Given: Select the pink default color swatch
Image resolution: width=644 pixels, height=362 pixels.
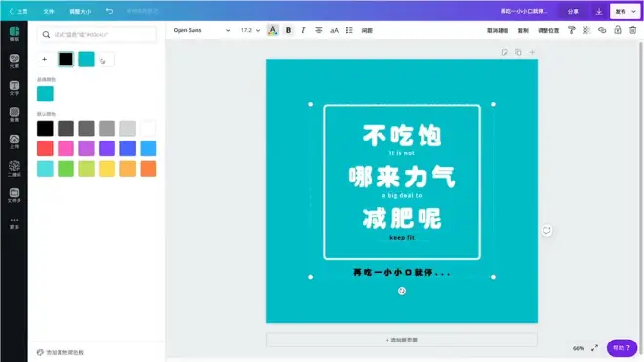Looking at the screenshot, I should pos(65,148).
